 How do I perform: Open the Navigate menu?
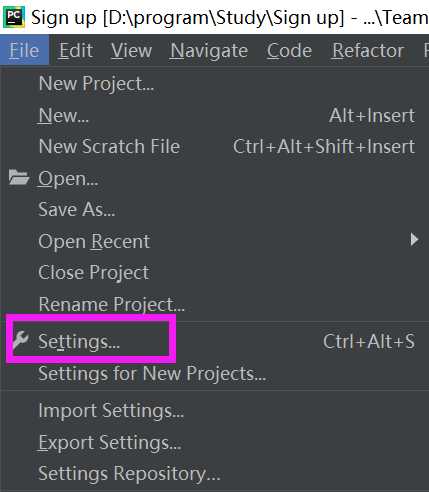pos(209,51)
